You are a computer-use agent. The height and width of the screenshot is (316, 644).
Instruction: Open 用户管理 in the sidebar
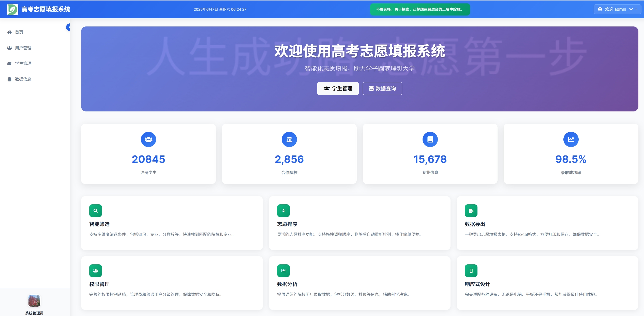[23, 48]
